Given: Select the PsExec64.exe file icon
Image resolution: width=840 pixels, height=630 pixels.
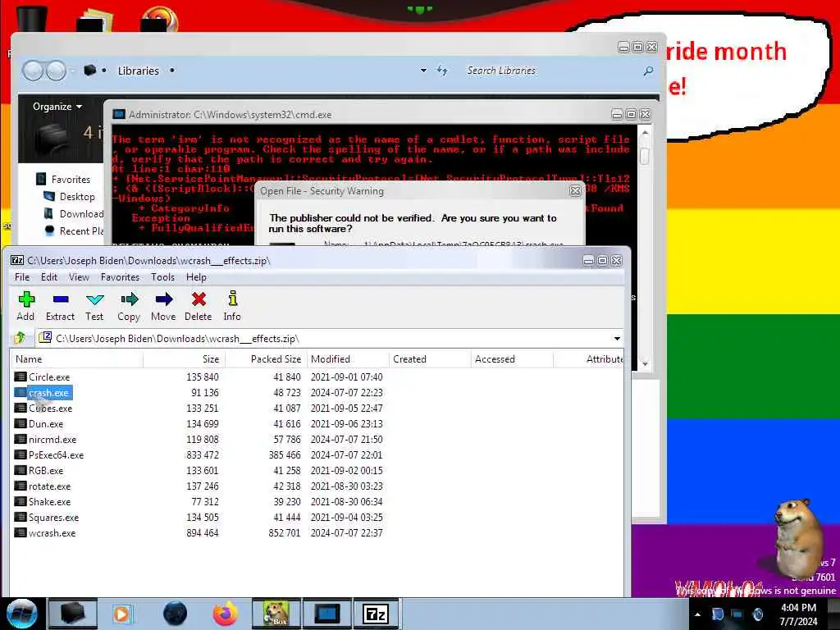Looking at the screenshot, I should coord(21,454).
